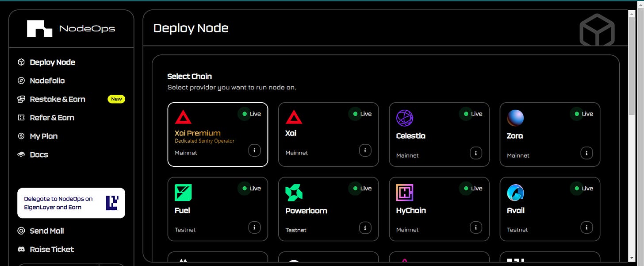
Task: Click the page scrollbar down arrow
Action: 632,258
